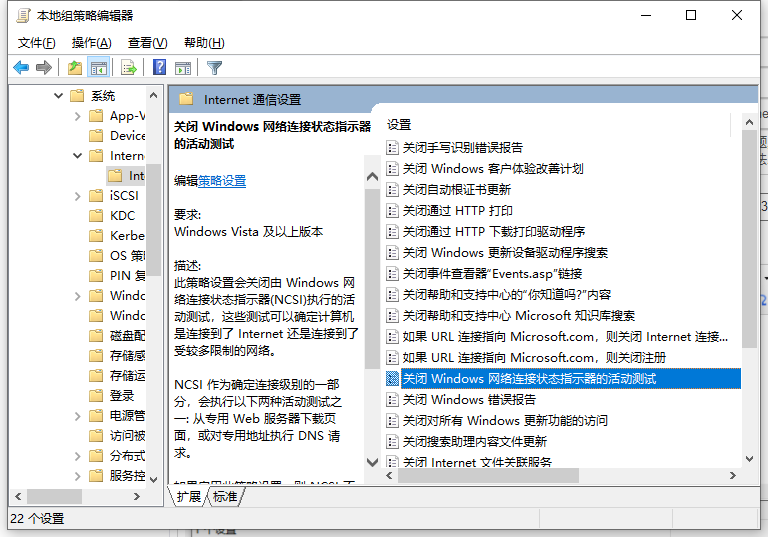Viewport: 768px width, 537px height.
Task: Toggle the Show/Hide console tree icon
Action: click(98, 67)
